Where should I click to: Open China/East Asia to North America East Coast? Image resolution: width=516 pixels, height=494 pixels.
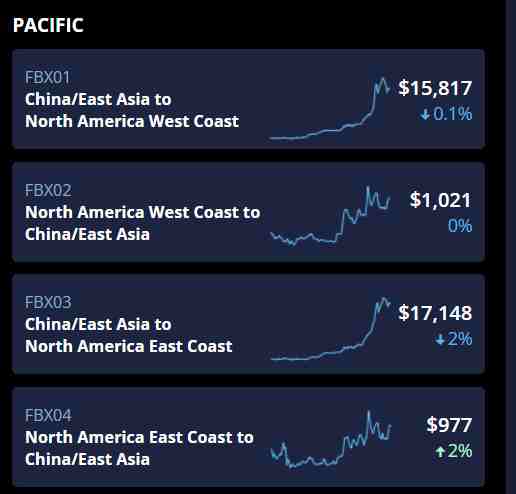coord(129,335)
